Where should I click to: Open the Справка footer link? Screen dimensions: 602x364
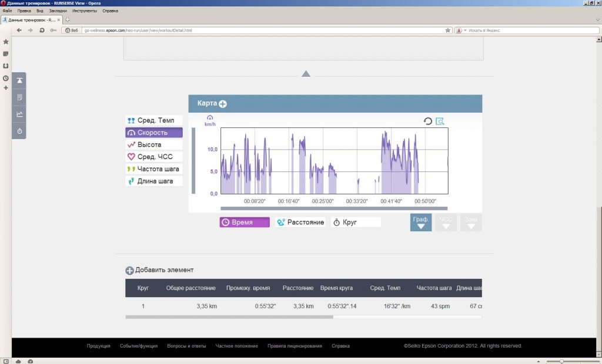340,346
